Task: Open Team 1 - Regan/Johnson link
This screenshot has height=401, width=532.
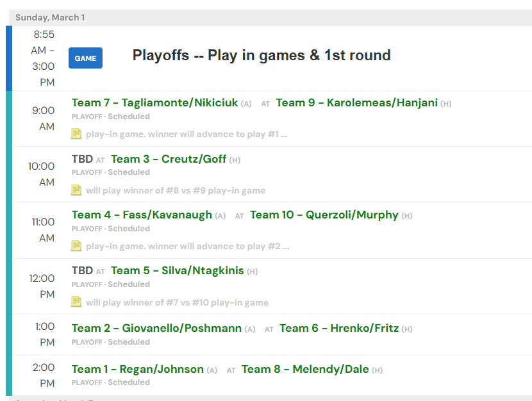Action: point(137,369)
